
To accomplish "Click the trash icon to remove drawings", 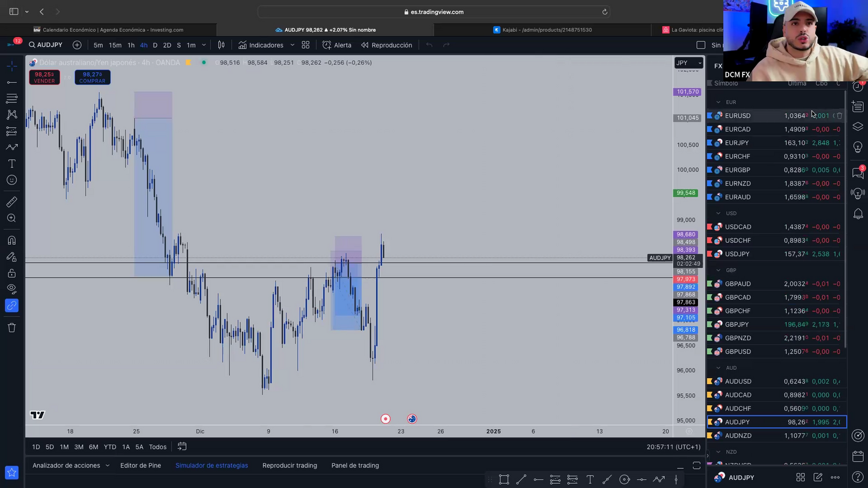I will tap(11, 328).
